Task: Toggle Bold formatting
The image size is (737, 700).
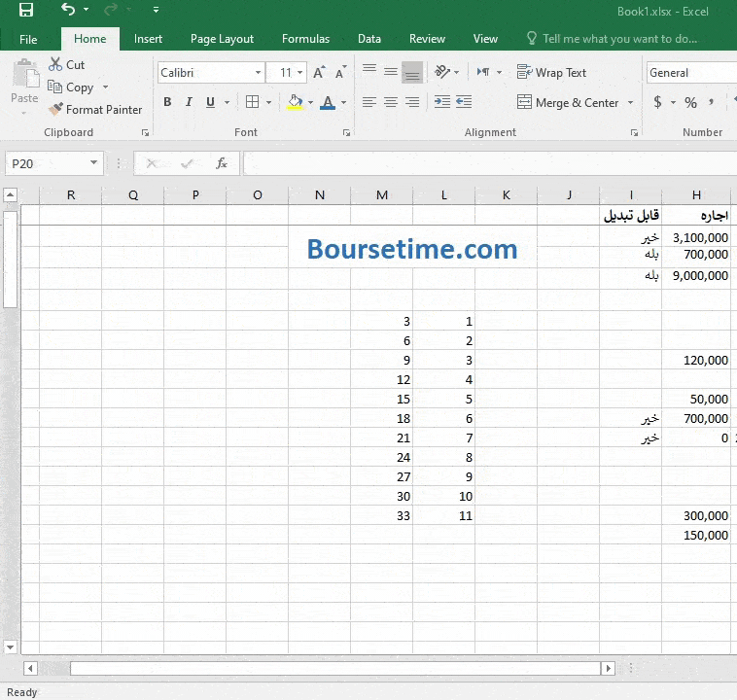Action: pyautogui.click(x=167, y=102)
